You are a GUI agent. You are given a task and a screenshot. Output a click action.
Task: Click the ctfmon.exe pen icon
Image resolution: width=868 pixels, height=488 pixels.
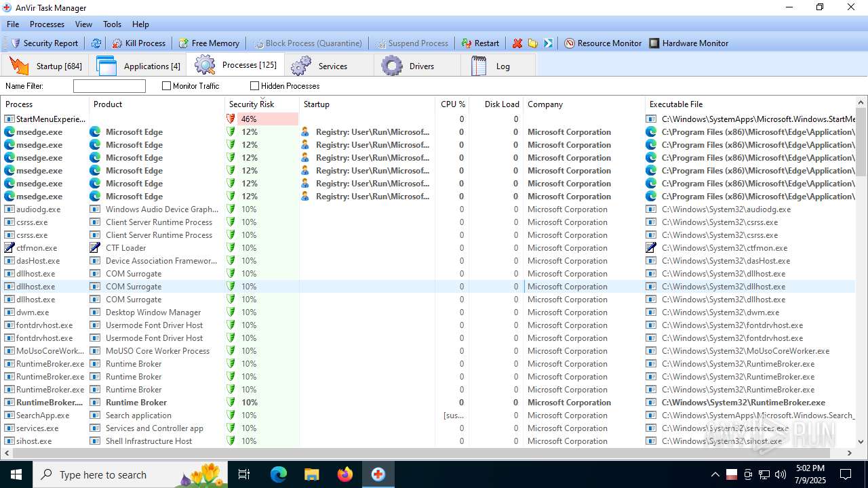click(x=9, y=248)
